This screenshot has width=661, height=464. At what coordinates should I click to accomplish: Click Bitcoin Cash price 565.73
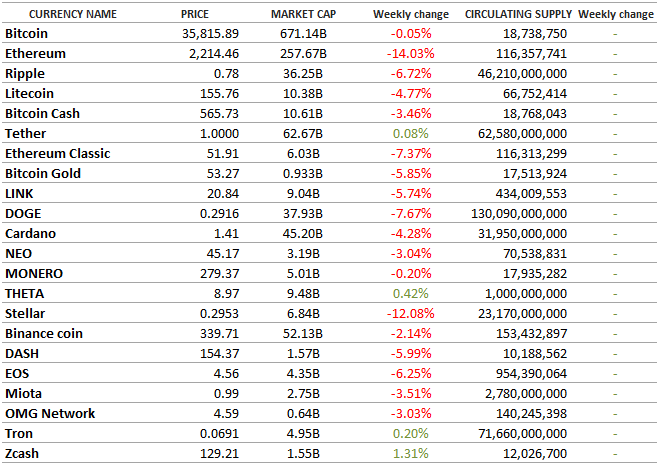click(x=219, y=114)
